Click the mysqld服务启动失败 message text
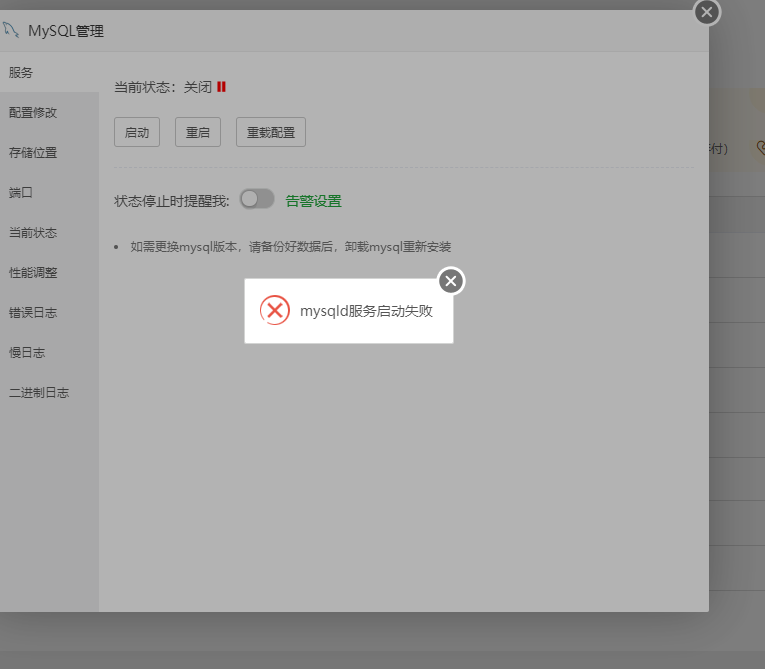The image size is (765, 669). pyautogui.click(x=366, y=311)
